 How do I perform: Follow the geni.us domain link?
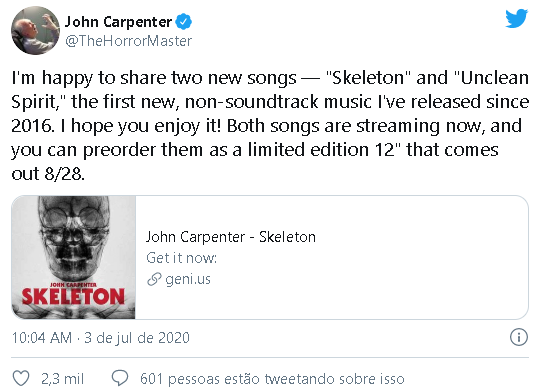[188, 279]
